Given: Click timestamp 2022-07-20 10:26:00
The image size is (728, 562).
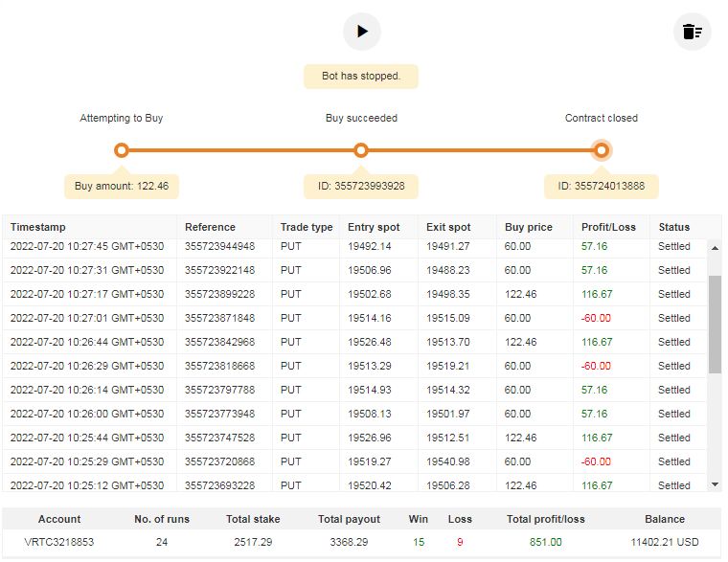Looking at the screenshot, I should (87, 414).
